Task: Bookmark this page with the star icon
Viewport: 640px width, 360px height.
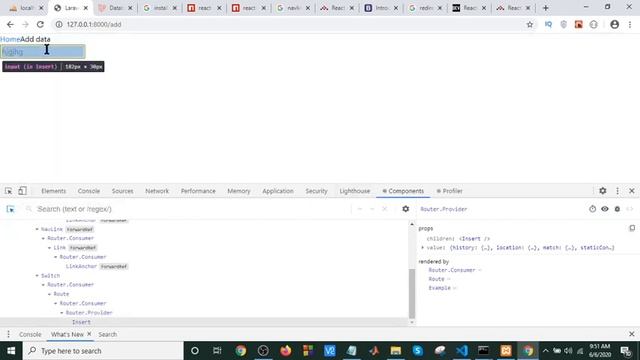Action: (530, 24)
